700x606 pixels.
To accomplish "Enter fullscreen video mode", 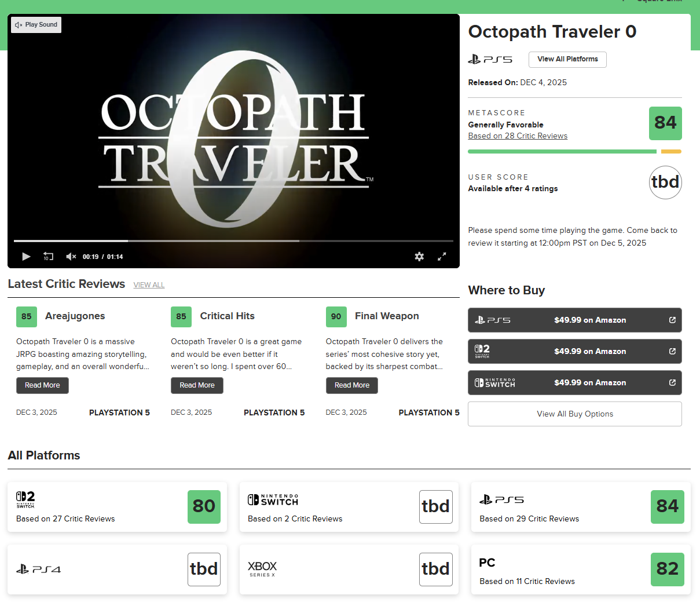I will [x=442, y=257].
